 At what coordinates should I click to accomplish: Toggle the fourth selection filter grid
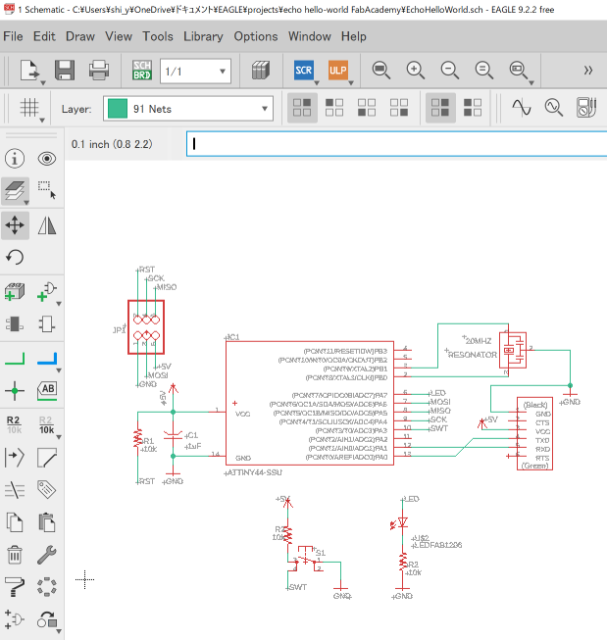[399, 108]
